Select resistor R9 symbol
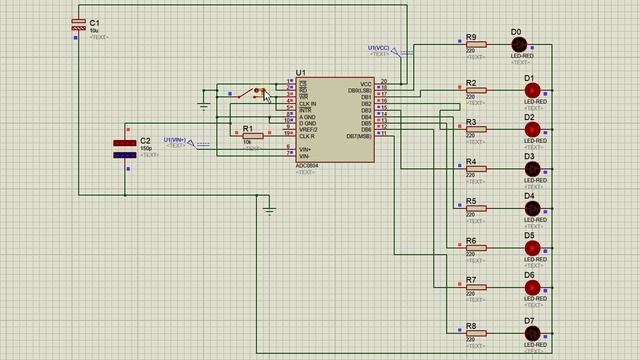 476,44
